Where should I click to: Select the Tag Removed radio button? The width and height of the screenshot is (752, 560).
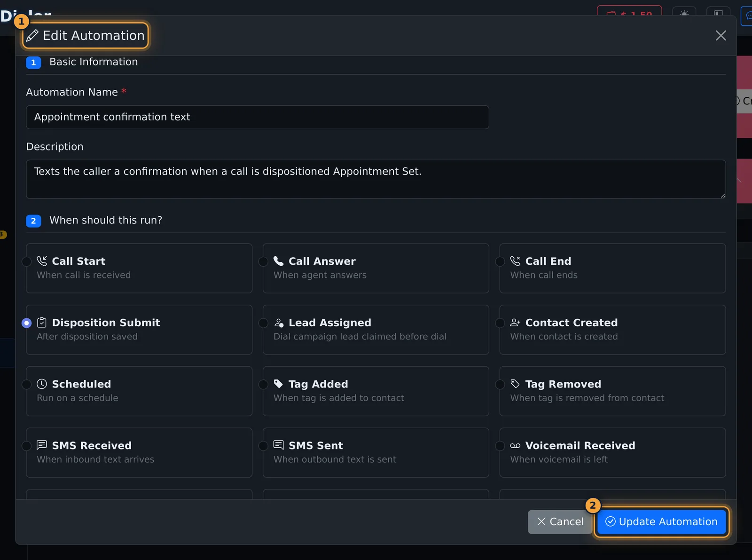pos(501,385)
